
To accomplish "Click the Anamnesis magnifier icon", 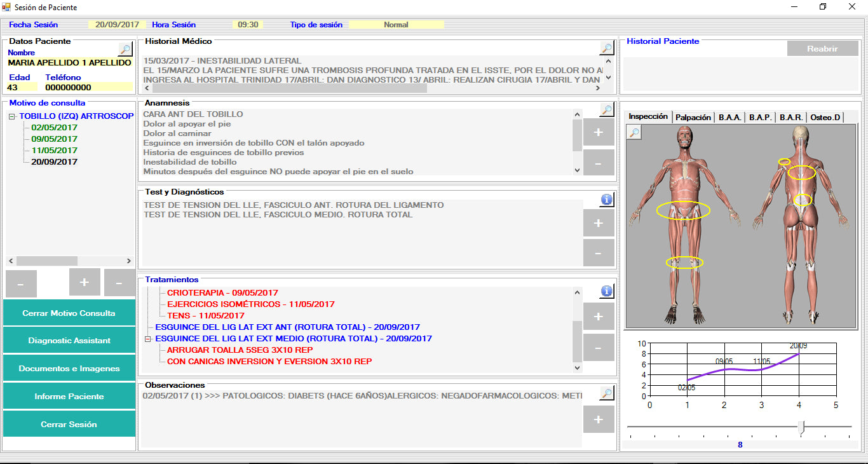I will [x=607, y=110].
